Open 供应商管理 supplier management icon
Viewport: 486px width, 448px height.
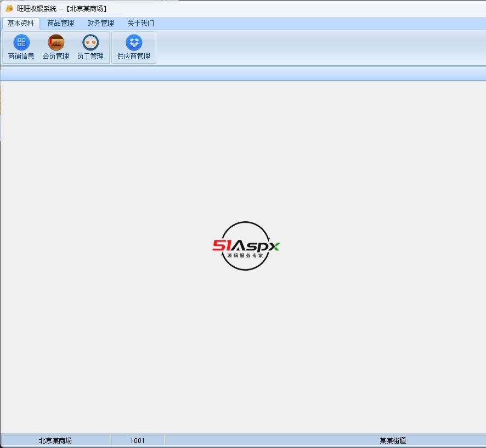coord(134,42)
